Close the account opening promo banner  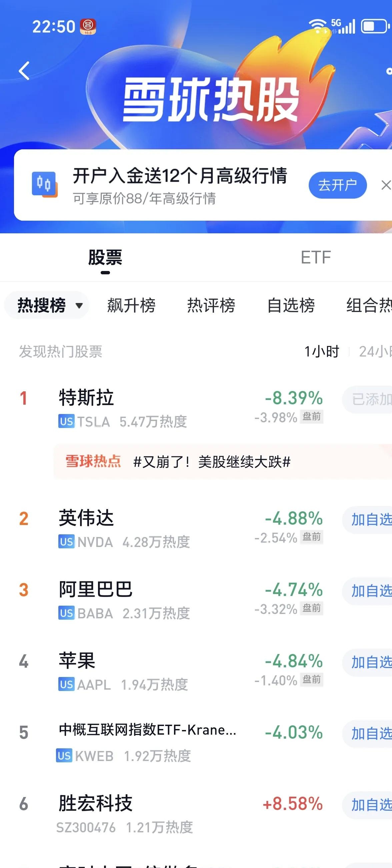tap(386, 185)
